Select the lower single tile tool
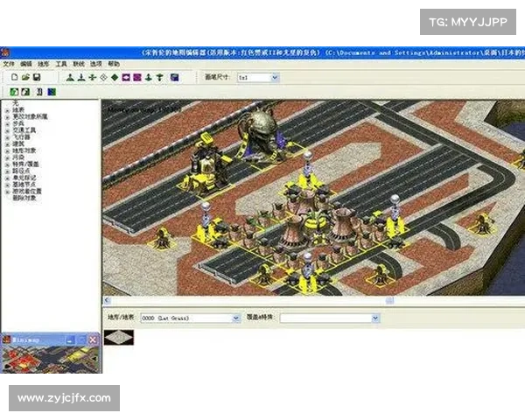The image size is (525, 420). 160,77
